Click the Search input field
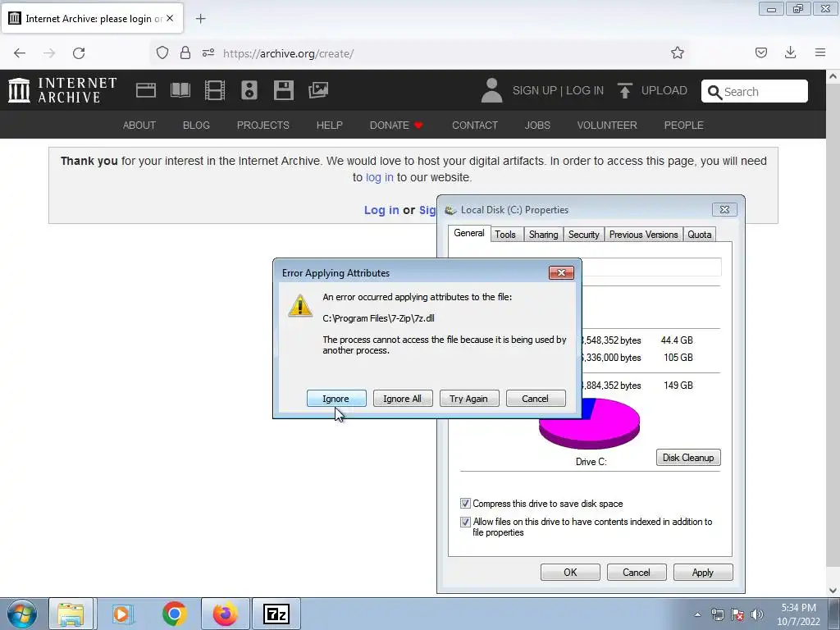The image size is (840, 630). 755,91
